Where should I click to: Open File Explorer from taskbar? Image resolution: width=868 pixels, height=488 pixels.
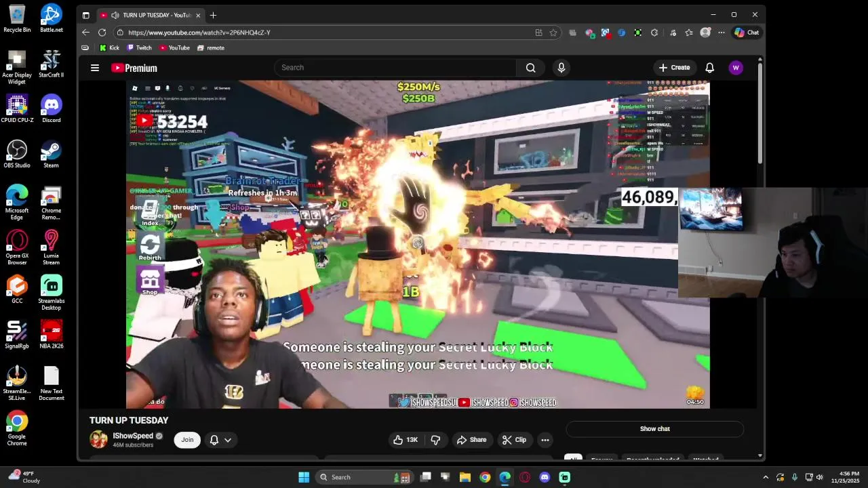(x=465, y=477)
